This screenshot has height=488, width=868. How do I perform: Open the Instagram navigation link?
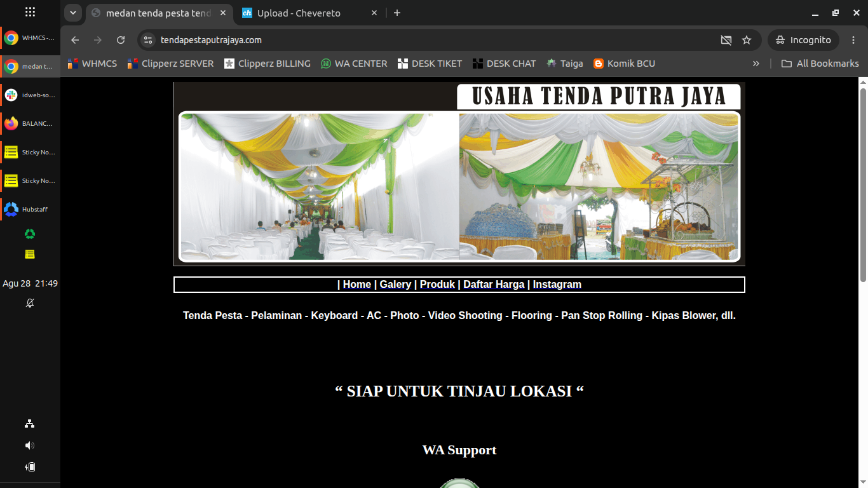coord(557,285)
